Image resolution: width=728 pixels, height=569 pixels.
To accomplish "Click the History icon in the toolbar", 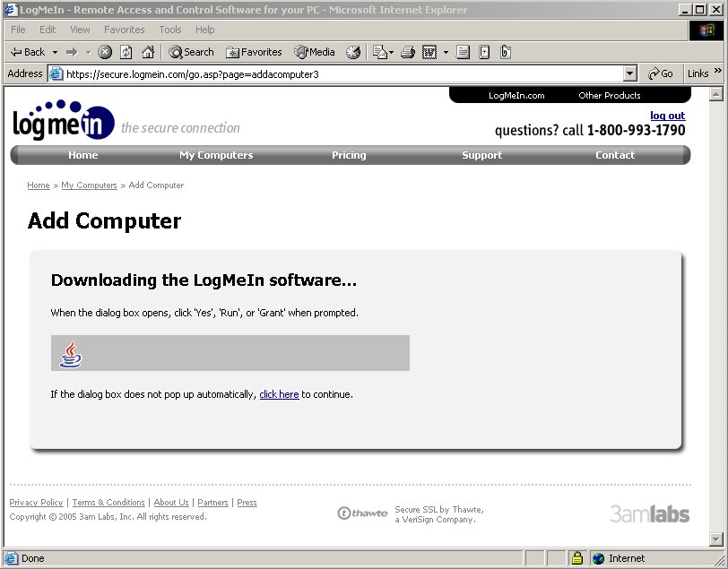I will tap(353, 52).
